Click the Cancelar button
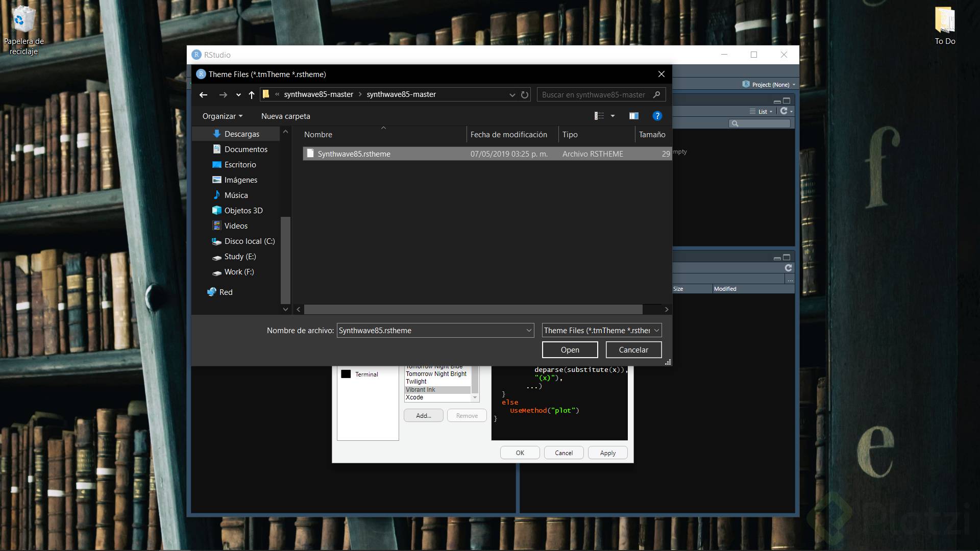 (633, 350)
